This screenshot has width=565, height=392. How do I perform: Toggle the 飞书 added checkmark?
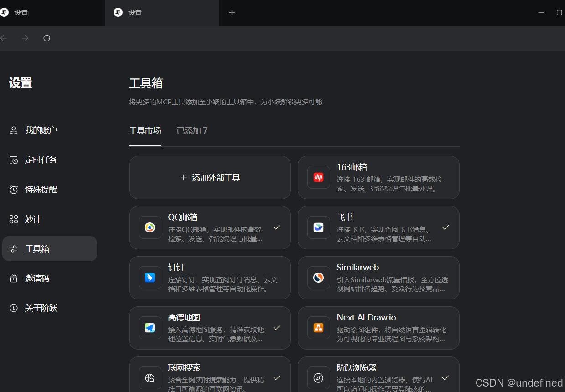[x=446, y=227]
